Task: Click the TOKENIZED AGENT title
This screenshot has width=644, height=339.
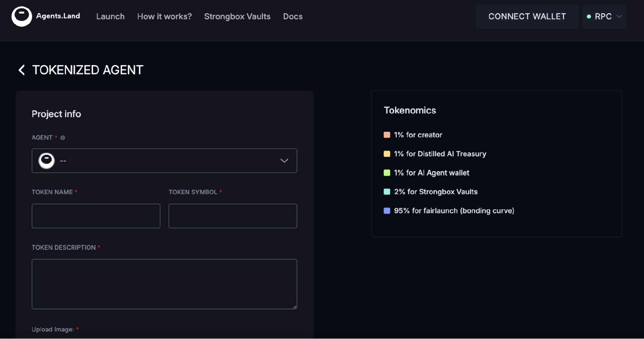Action: (88, 70)
